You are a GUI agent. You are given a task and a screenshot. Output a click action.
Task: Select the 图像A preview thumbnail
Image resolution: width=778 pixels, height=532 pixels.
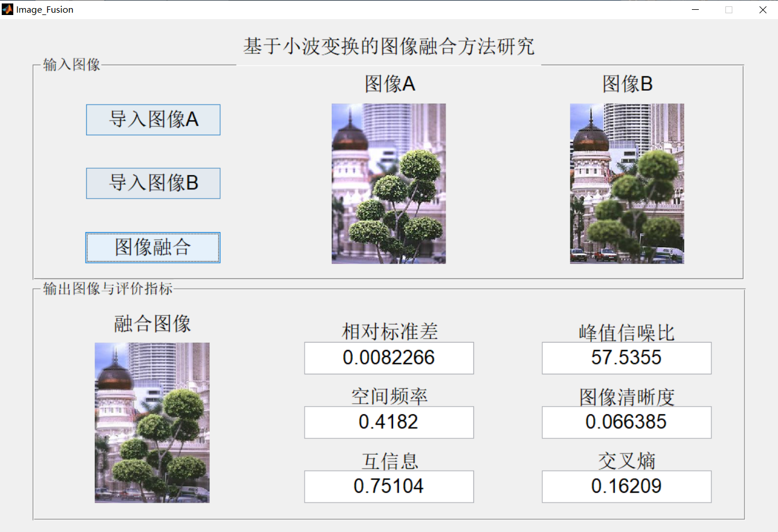click(x=388, y=184)
